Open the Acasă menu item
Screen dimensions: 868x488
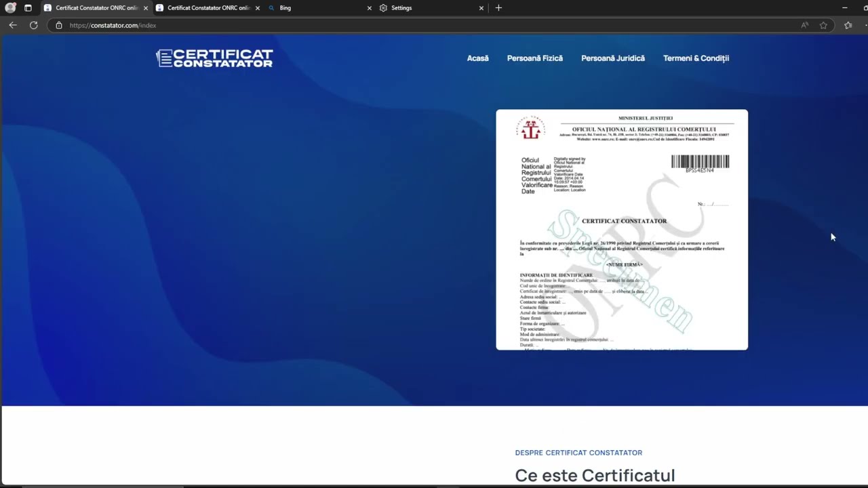477,58
